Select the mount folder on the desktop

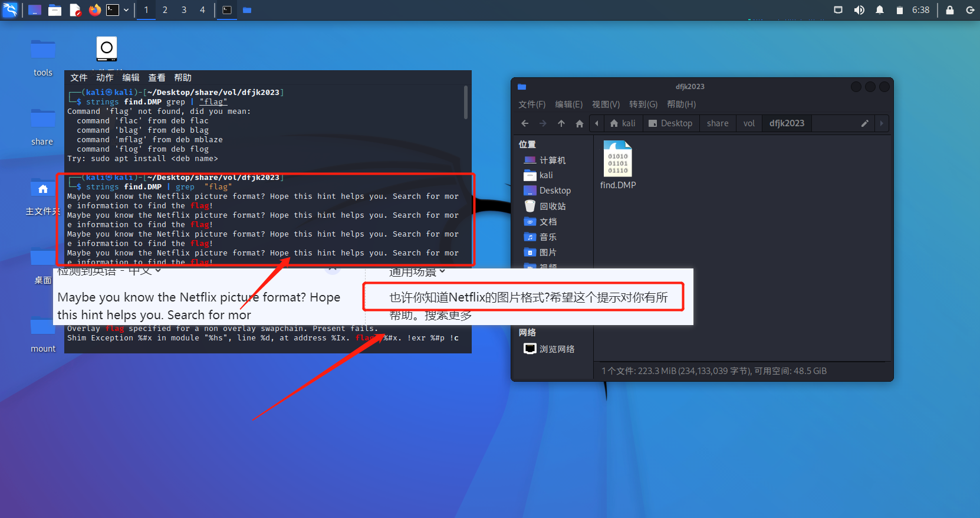point(43,335)
